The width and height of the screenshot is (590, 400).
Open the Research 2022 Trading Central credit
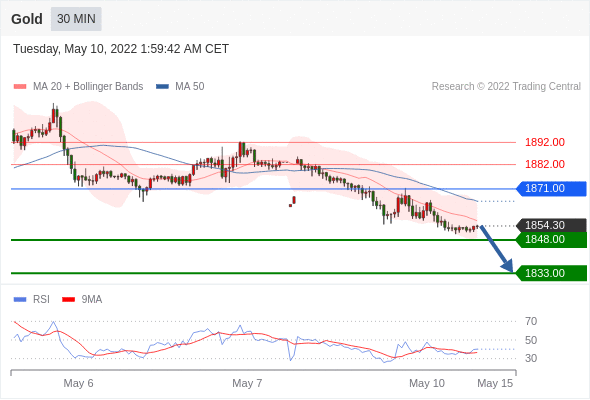506,87
